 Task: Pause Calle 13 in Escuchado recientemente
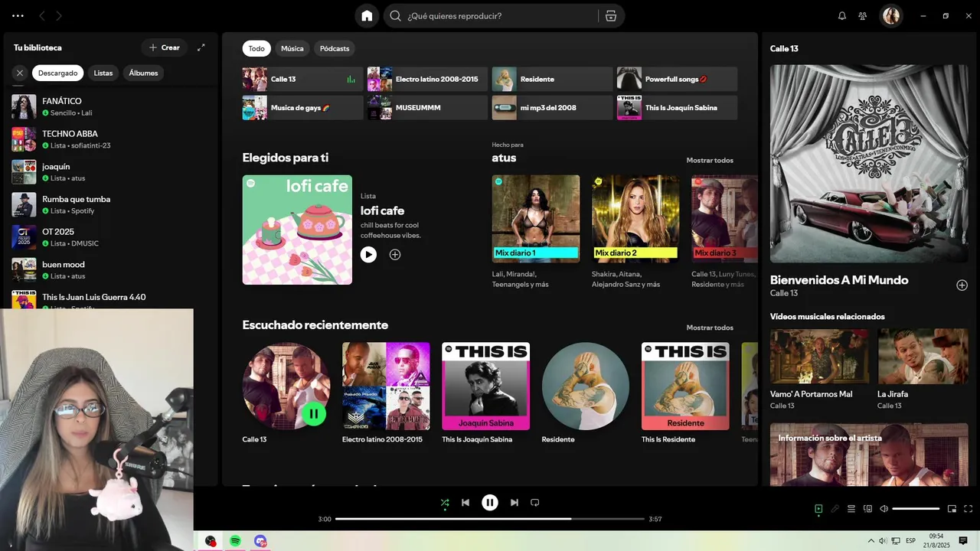(314, 414)
